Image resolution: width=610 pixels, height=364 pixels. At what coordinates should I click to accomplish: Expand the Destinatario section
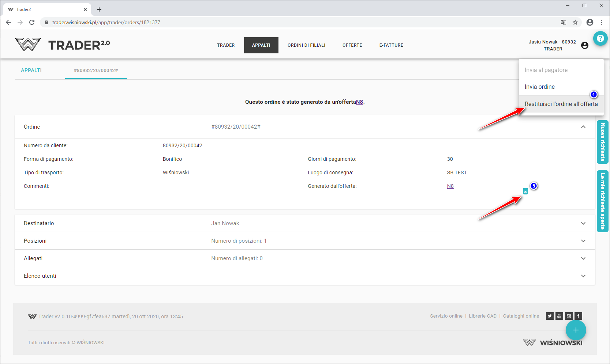(583, 223)
